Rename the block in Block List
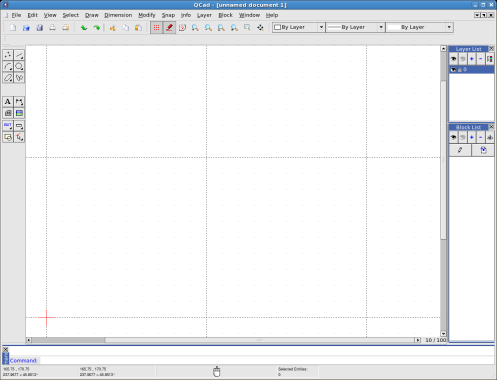Image resolution: width=497 pixels, height=380 pixels. coord(490,137)
